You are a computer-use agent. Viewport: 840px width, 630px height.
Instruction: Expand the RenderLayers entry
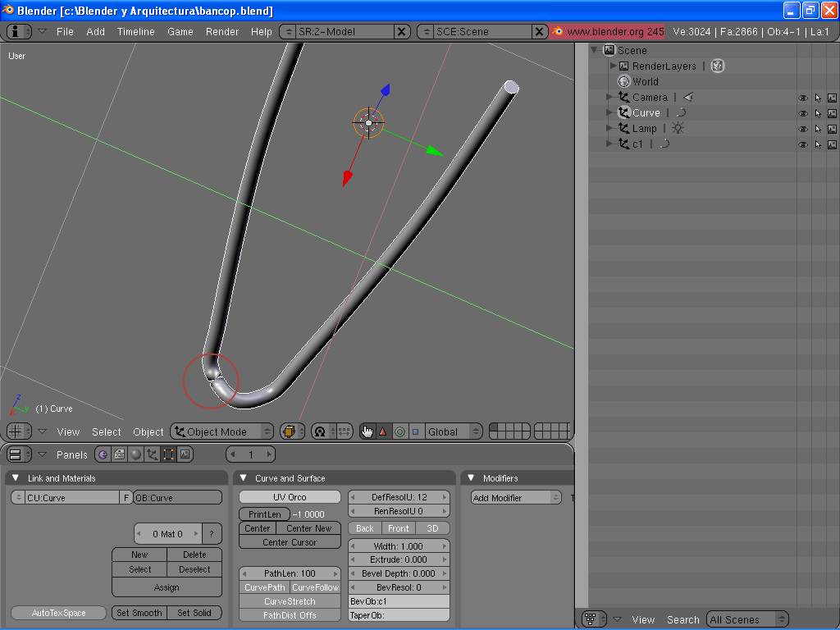(x=613, y=66)
